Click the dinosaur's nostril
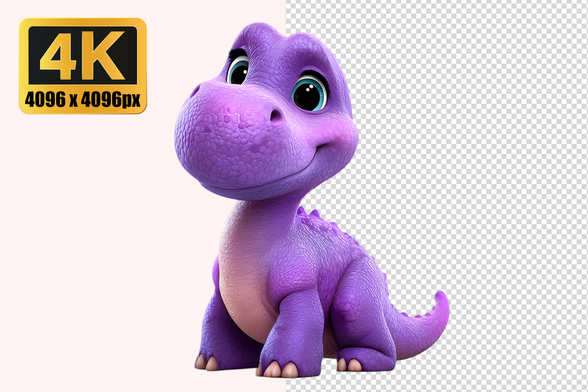 (276, 115)
